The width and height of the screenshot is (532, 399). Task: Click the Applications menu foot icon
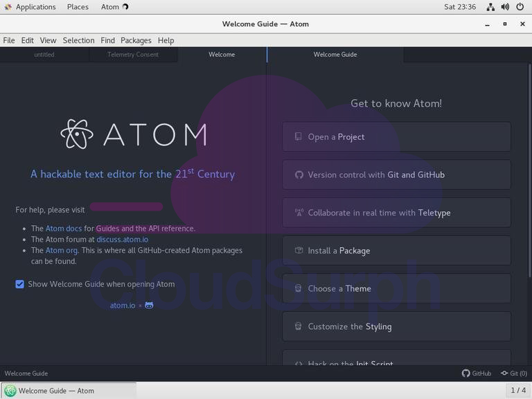8,7
